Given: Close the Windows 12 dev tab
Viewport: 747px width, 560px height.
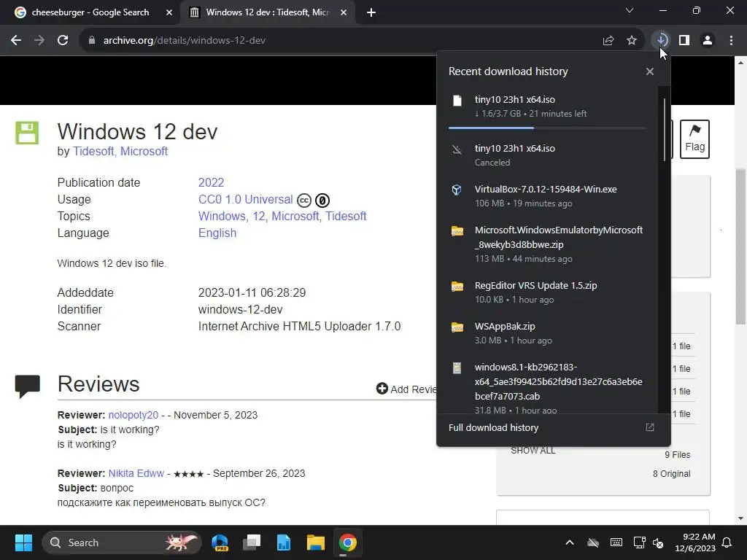Looking at the screenshot, I should point(344,13).
